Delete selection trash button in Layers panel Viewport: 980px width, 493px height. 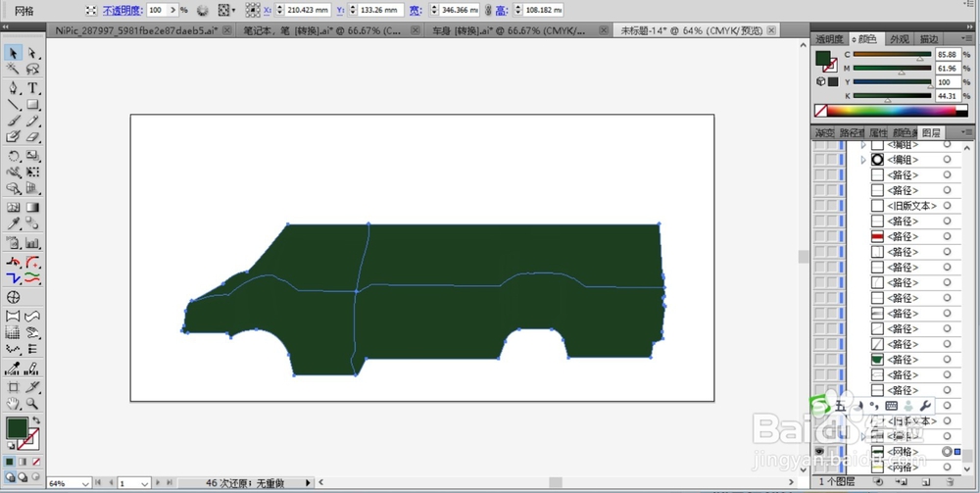tap(950, 482)
